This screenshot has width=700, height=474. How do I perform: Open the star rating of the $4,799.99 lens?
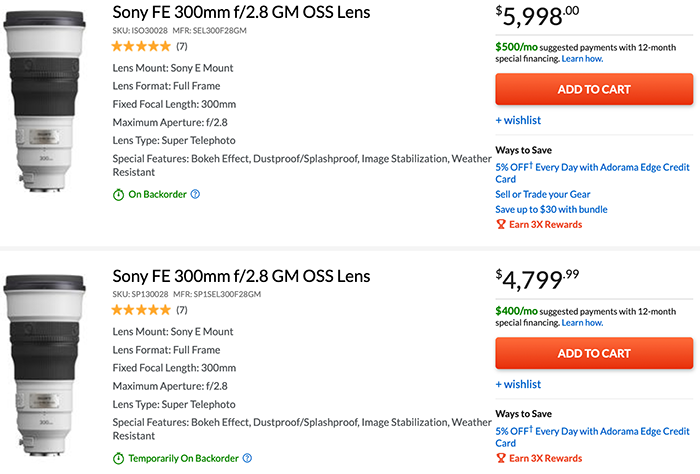point(141,310)
